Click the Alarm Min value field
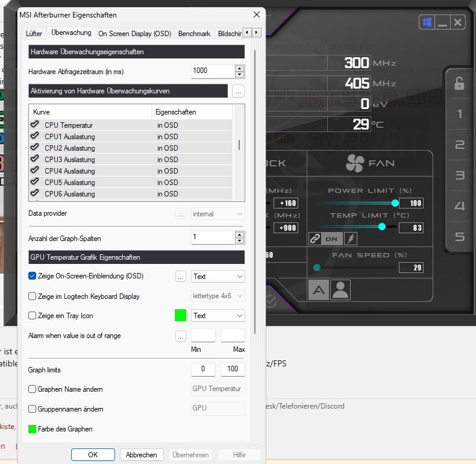Image resolution: width=476 pixels, height=464 pixels. click(x=203, y=335)
